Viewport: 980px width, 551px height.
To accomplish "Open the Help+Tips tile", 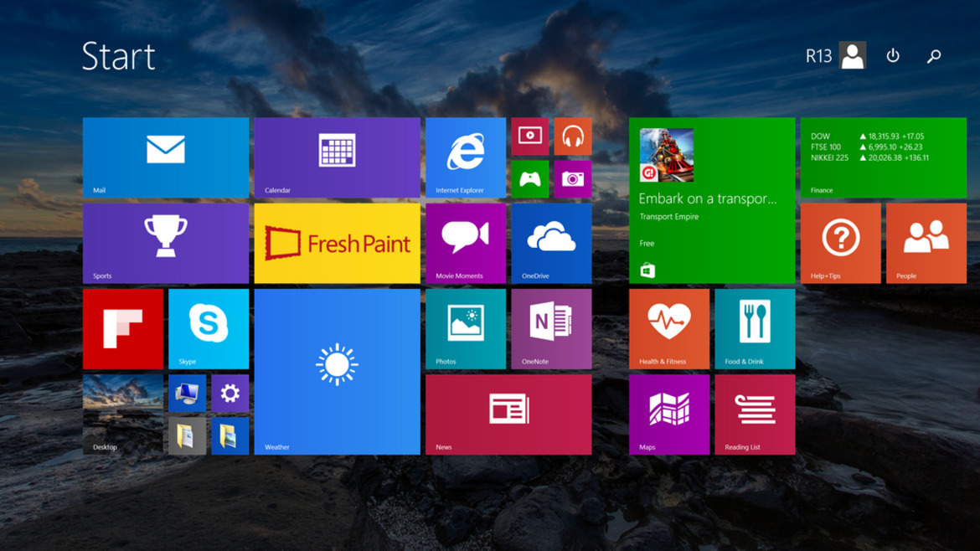I will [x=840, y=243].
